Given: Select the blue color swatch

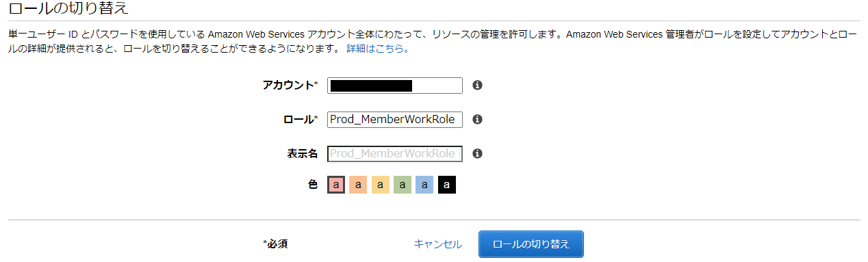Looking at the screenshot, I should [x=424, y=185].
